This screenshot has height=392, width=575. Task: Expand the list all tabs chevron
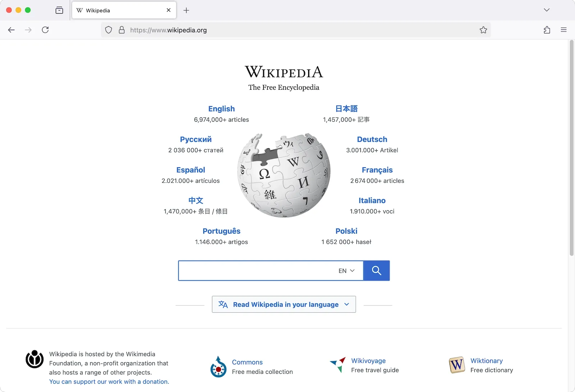pos(547,10)
